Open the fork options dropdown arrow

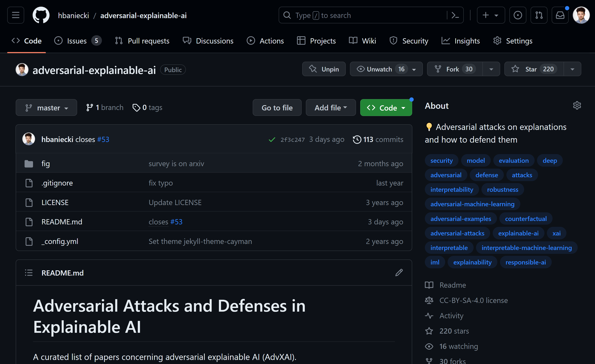[491, 69]
